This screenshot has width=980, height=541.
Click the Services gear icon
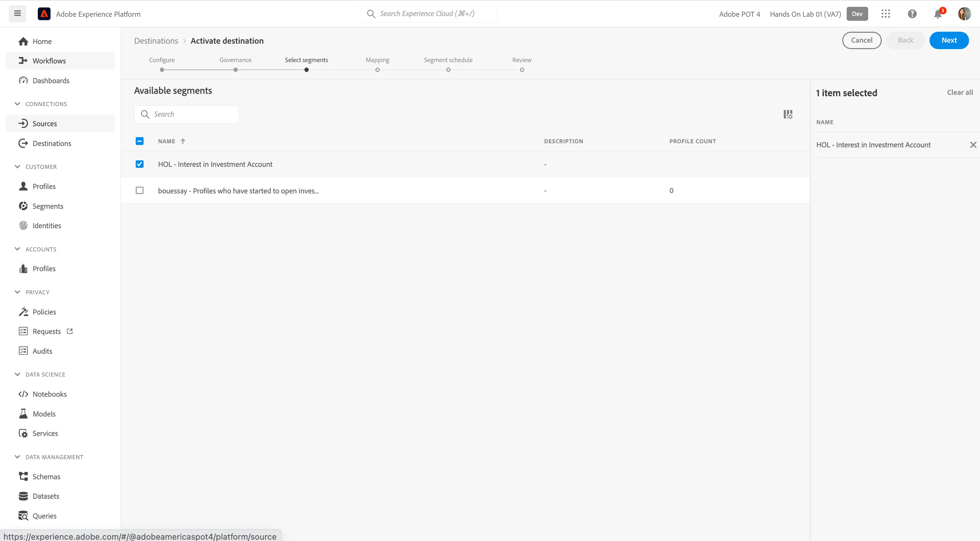pyautogui.click(x=23, y=433)
